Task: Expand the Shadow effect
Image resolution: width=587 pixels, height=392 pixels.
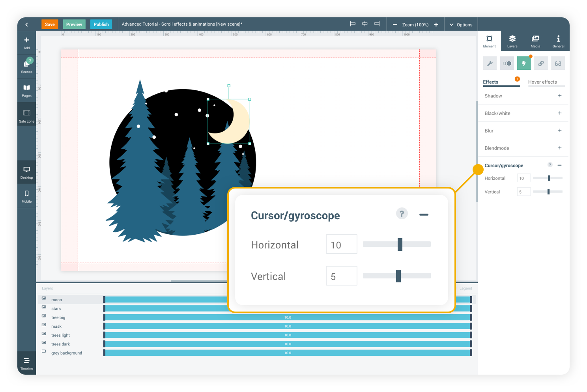Action: tap(559, 96)
